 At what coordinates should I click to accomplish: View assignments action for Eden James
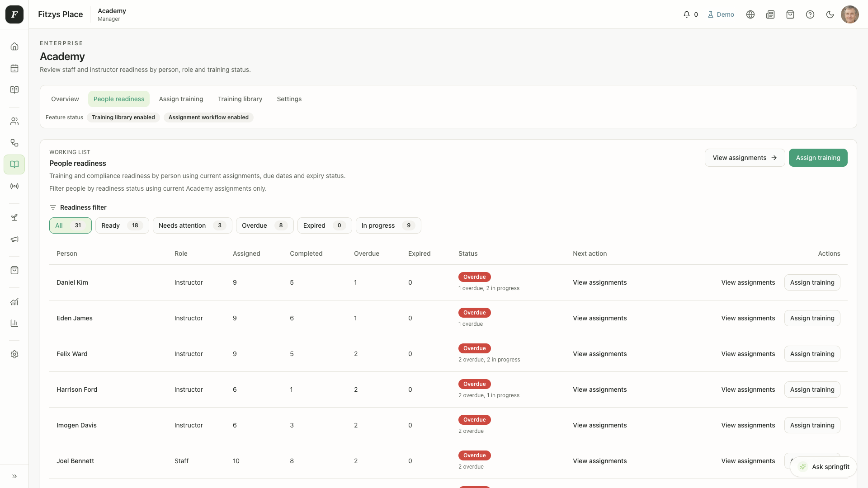click(748, 318)
